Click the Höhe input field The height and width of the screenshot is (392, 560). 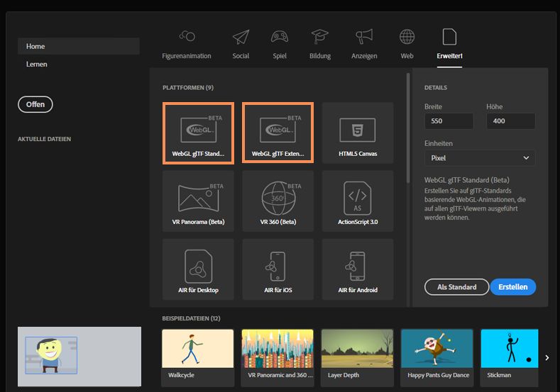tap(511, 121)
